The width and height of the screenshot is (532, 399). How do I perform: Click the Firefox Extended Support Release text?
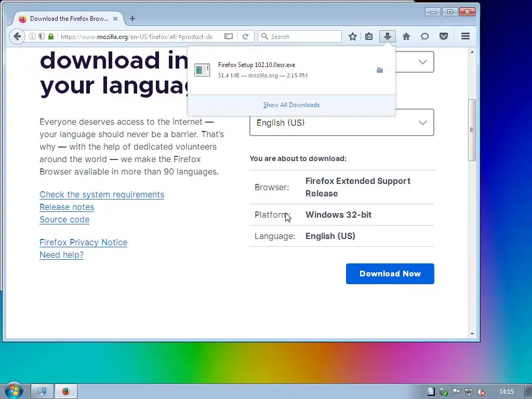(358, 187)
